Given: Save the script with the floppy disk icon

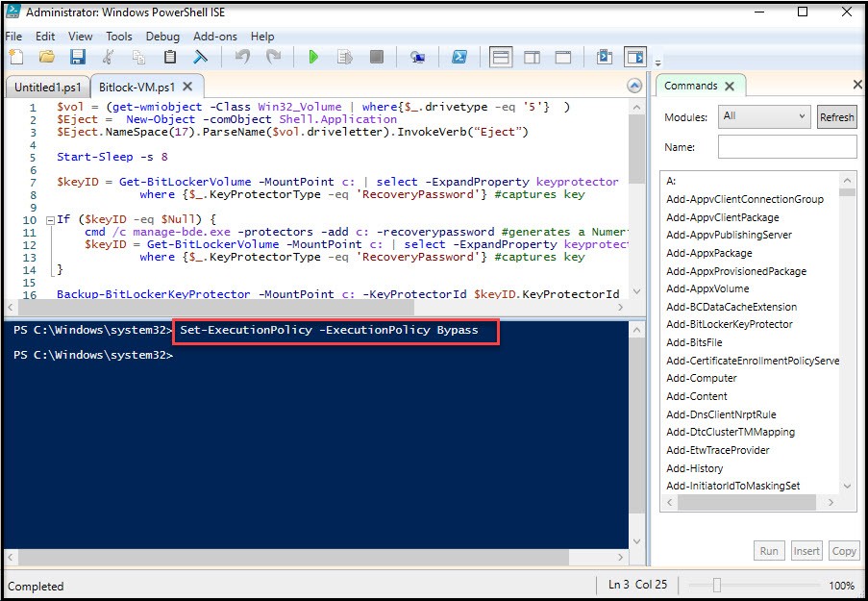Looking at the screenshot, I should (78, 57).
